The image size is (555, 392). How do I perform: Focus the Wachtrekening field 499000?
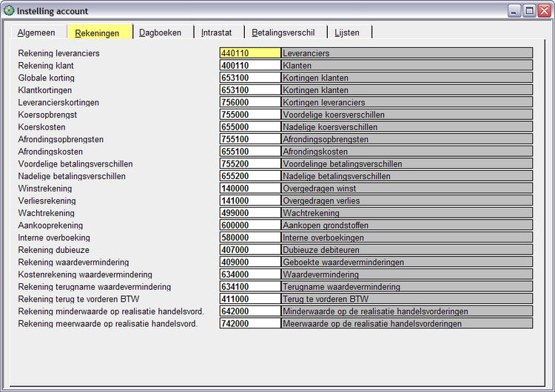tap(249, 213)
